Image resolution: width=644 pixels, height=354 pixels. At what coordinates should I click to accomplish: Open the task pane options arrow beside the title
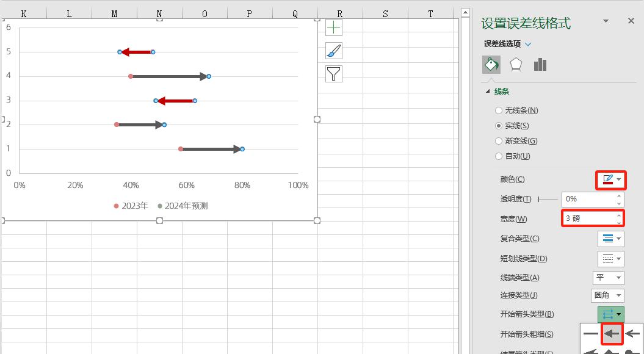click(606, 21)
